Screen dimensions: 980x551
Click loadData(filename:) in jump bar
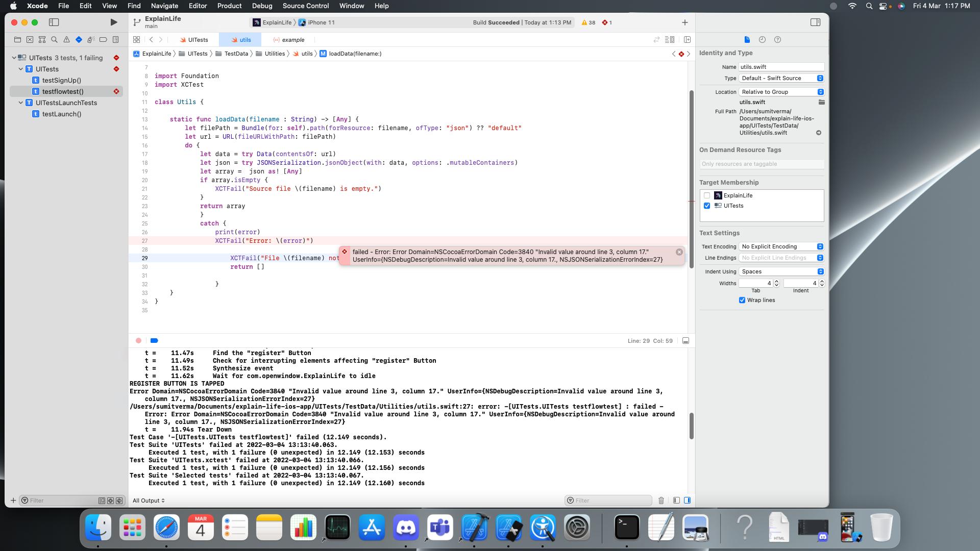pos(351,54)
